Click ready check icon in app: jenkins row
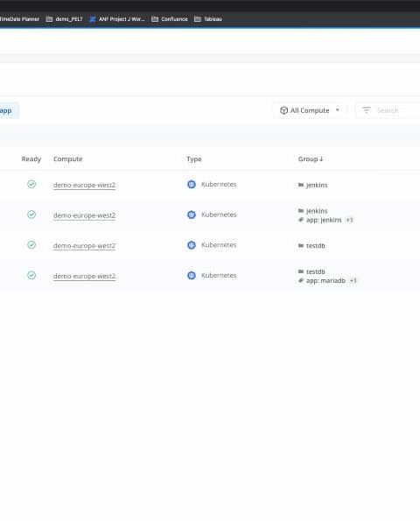The image size is (420, 521). coord(31,215)
